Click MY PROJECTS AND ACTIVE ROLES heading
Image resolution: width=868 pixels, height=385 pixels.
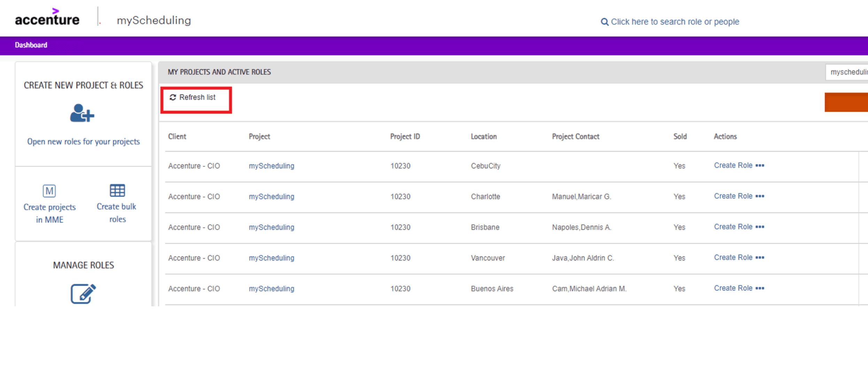point(219,72)
